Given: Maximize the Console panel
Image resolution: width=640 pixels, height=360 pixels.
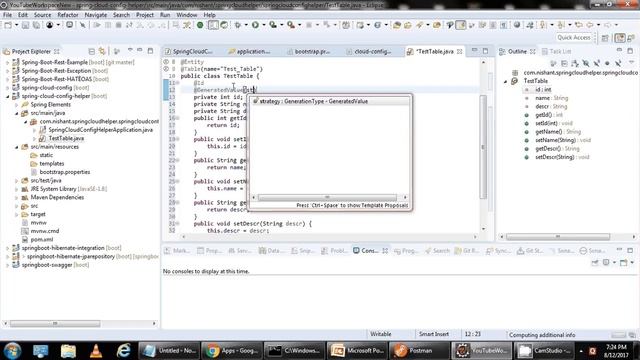Looking at the screenshot, I should (x=630, y=250).
